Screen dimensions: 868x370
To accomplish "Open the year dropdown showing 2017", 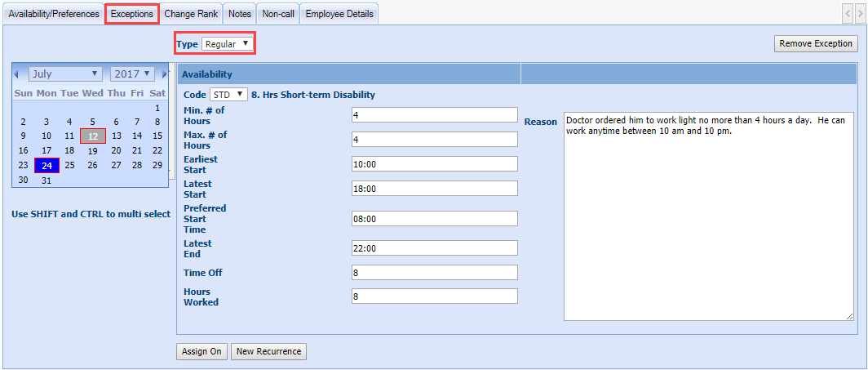I will tap(133, 74).
